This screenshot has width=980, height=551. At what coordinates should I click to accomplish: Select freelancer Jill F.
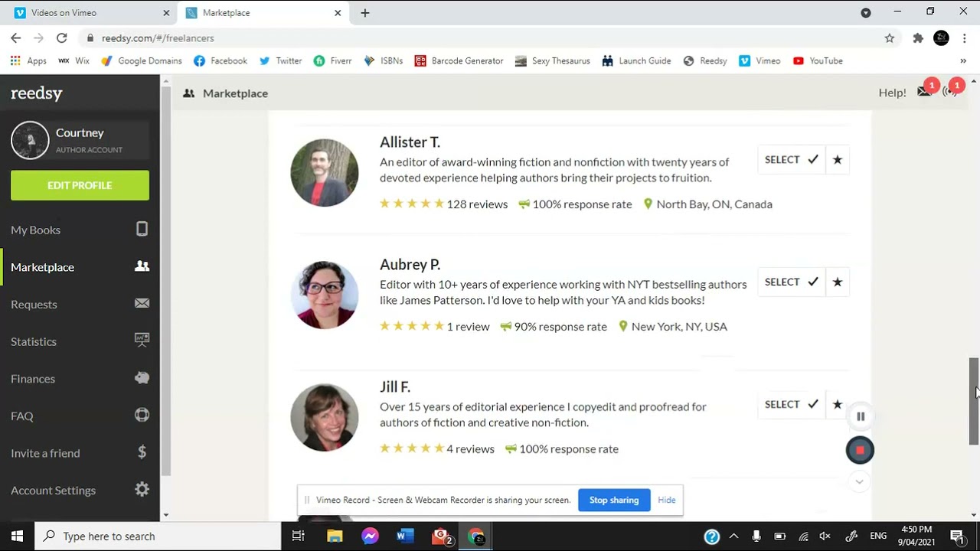click(791, 405)
